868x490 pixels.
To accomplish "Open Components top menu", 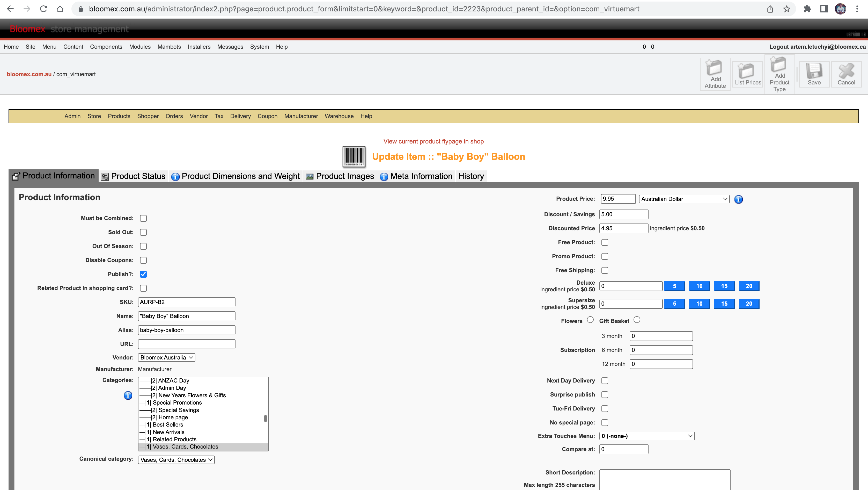I will coord(106,47).
